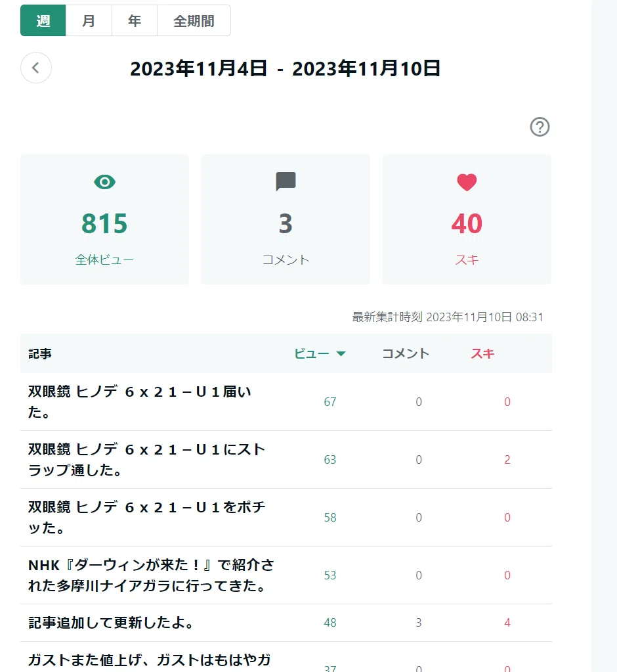Screen dimensions: 617x672
Task: Click the green eye views icon
Action: tap(104, 182)
